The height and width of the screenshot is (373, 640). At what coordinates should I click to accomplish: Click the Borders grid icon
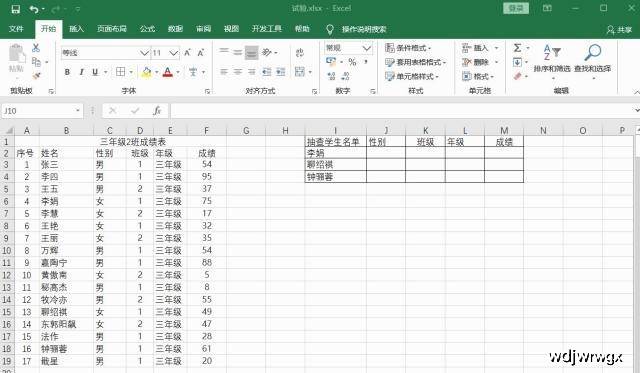[120, 72]
